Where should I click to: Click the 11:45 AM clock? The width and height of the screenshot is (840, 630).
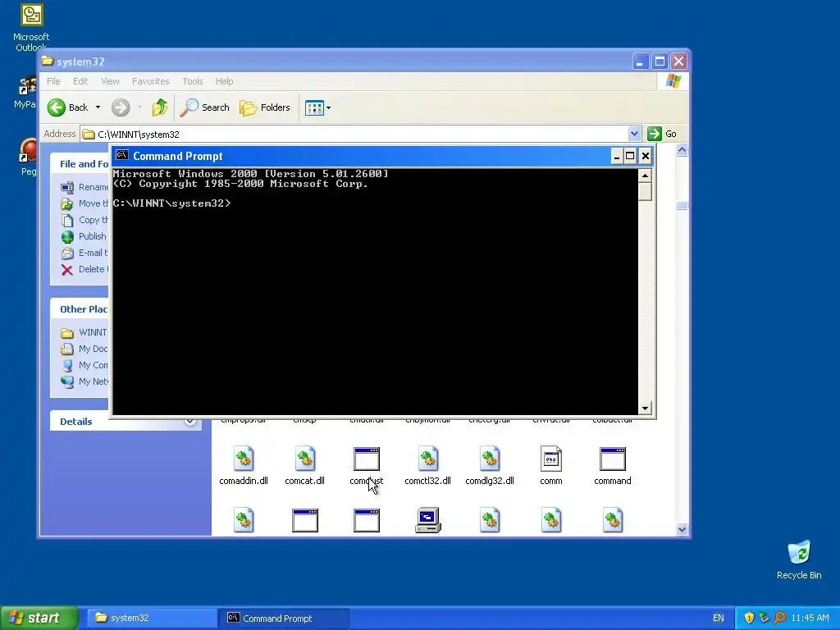coord(810,619)
